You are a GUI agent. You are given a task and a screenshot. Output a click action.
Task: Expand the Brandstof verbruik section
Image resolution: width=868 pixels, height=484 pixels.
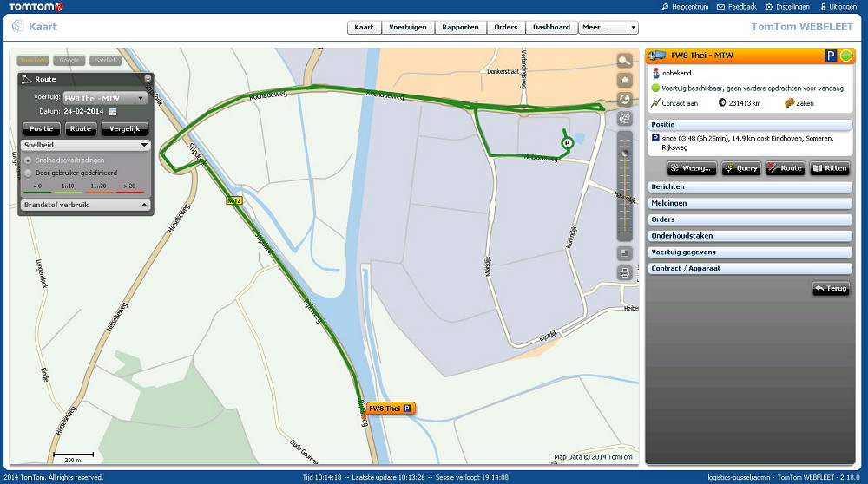pos(86,205)
